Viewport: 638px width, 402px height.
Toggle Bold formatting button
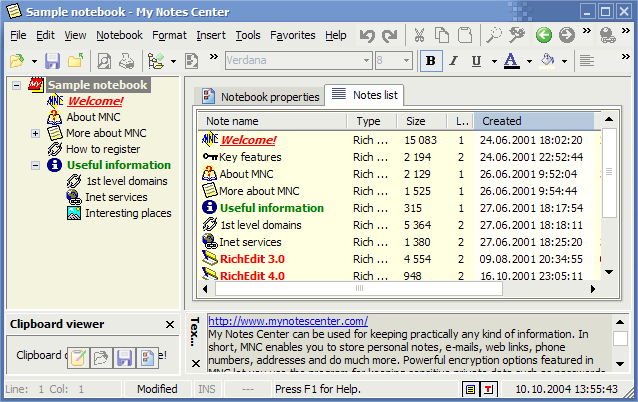point(431,61)
